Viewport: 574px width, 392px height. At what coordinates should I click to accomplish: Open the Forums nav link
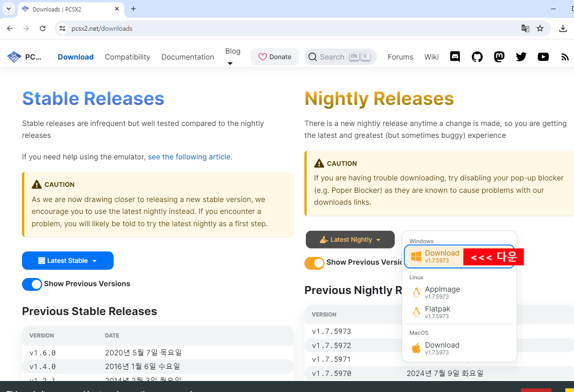point(400,57)
